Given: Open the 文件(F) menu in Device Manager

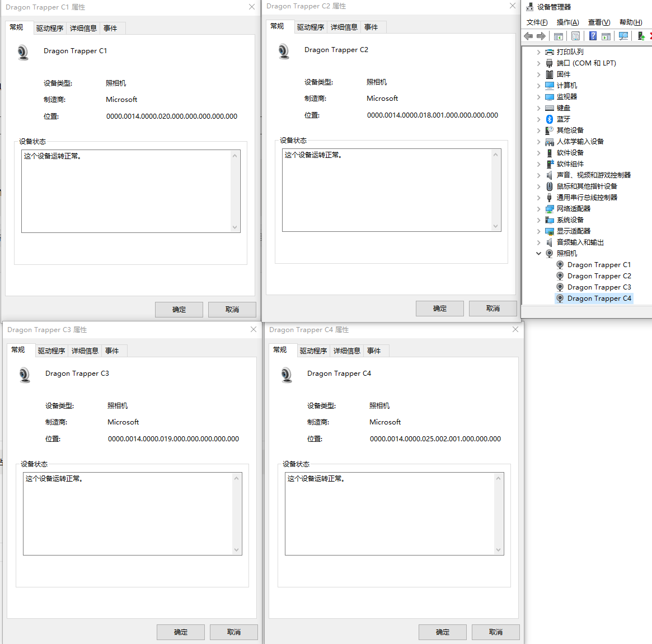Looking at the screenshot, I should pos(537,22).
